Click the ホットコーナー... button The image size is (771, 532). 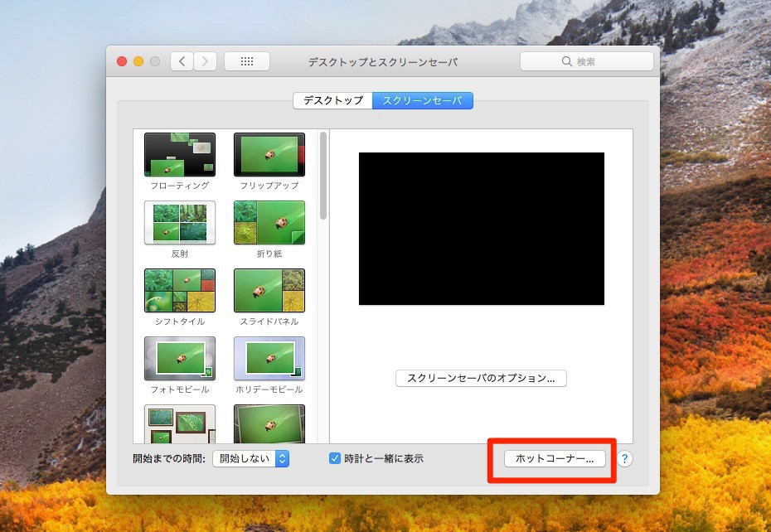click(555, 459)
